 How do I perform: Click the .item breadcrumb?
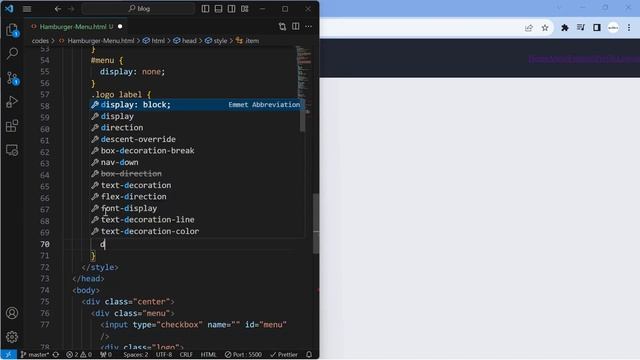point(248,41)
